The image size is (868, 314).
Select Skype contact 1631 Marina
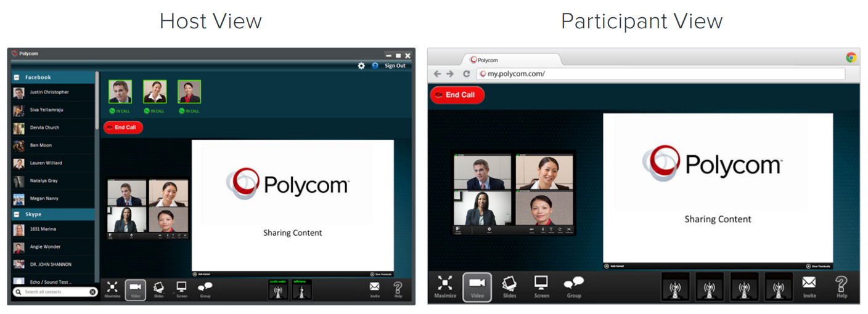click(x=53, y=229)
